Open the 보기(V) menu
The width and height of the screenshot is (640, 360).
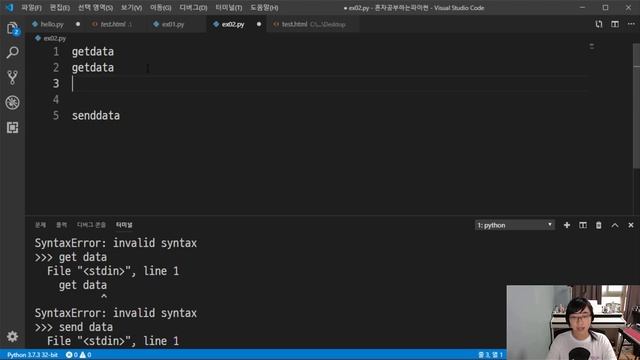pos(131,8)
